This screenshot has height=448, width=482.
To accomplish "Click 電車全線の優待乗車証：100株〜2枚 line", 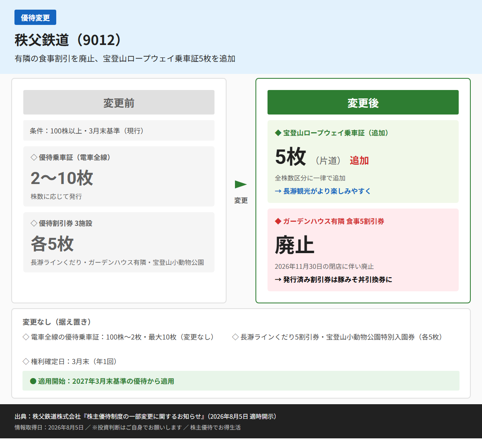I will click(x=118, y=337).
